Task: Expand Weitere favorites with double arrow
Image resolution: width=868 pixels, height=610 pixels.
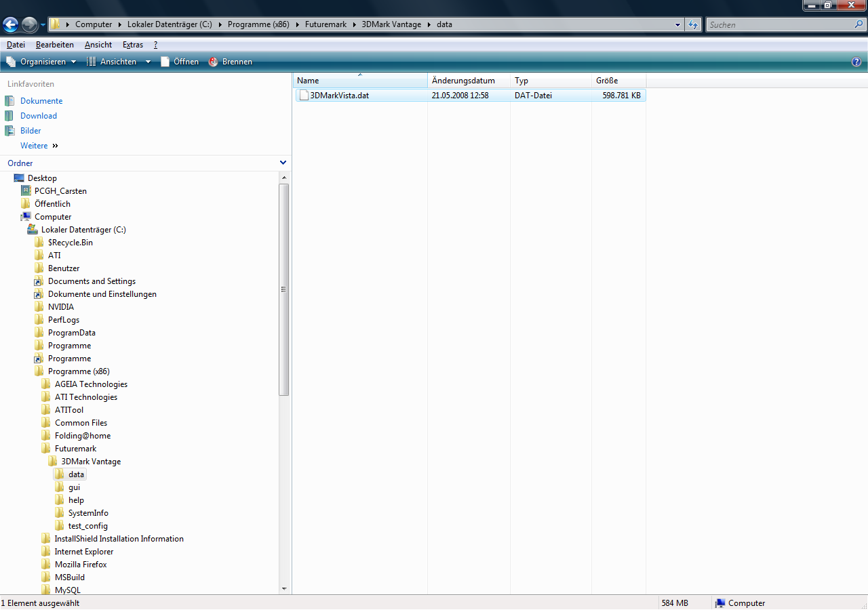Action: coord(55,146)
